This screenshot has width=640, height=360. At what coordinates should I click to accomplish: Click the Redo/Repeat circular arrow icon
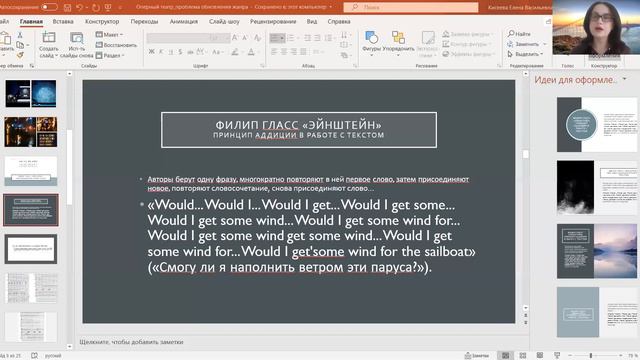pos(96,7)
